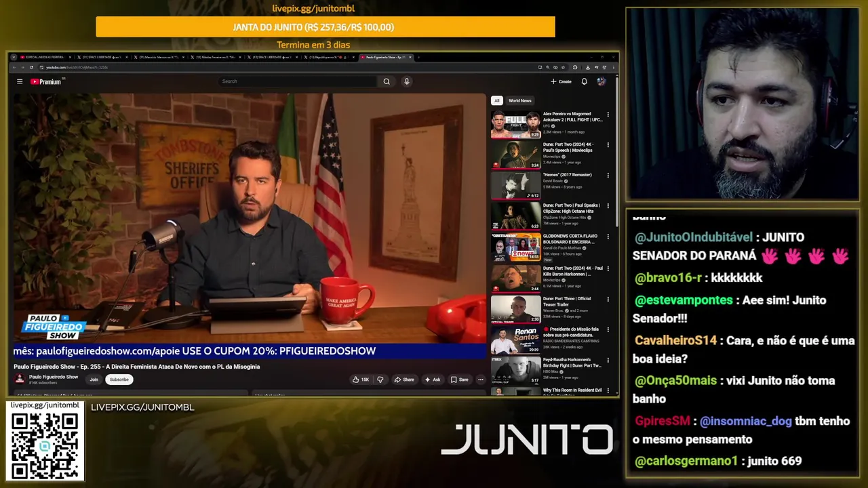The image size is (868, 488).
Task: Click chat mention @insomniac_dog
Action: 746,422
